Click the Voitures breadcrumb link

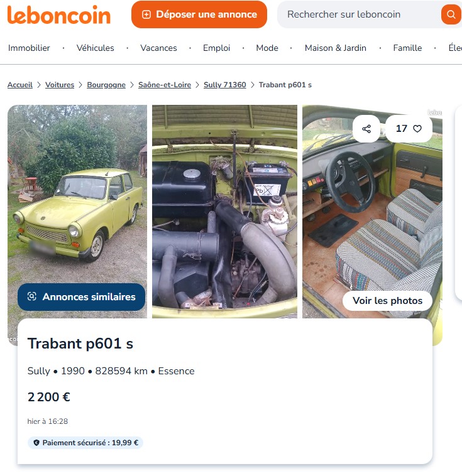60,85
